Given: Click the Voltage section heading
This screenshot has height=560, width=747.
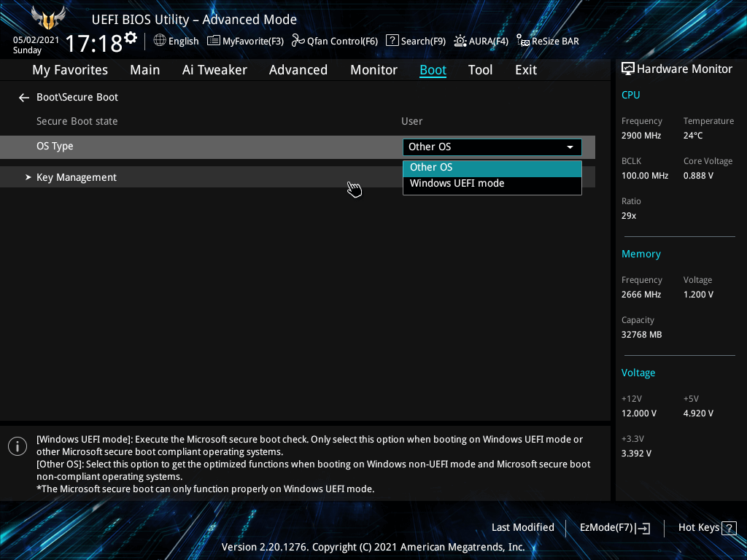Looking at the screenshot, I should pos(638,373).
